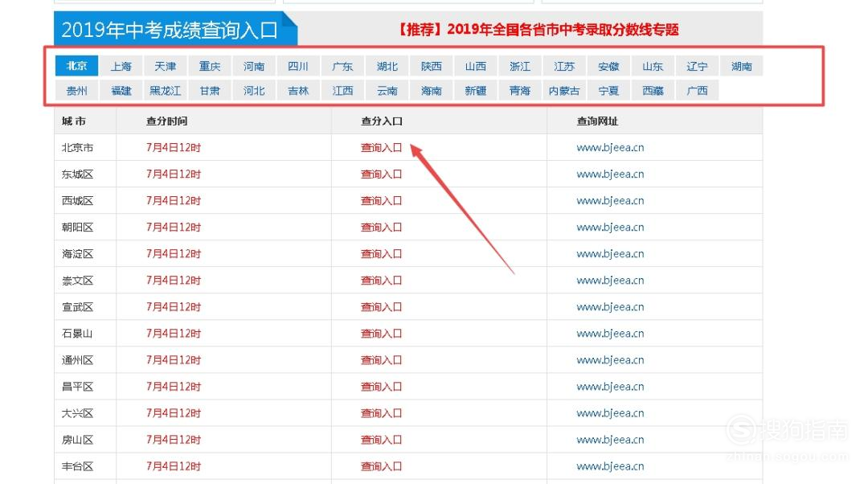Open 查询入口 for 宣武区
This screenshot has height=484, width=868.
pyautogui.click(x=381, y=307)
